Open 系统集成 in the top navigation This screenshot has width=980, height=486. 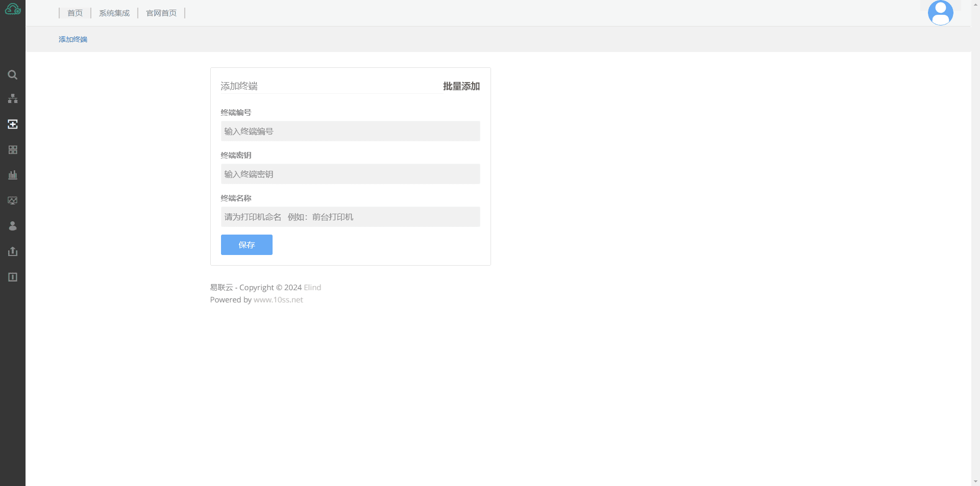[x=114, y=13]
